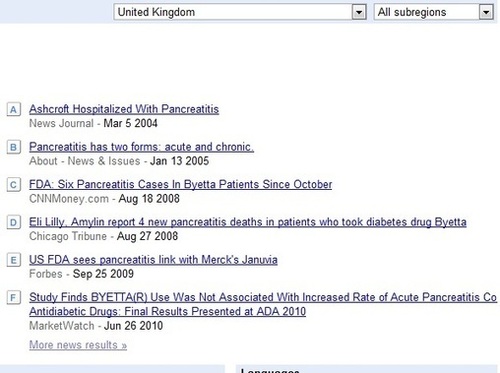The height and width of the screenshot is (373, 500).
Task: Click the News Journal source text
Action: (x=61, y=124)
